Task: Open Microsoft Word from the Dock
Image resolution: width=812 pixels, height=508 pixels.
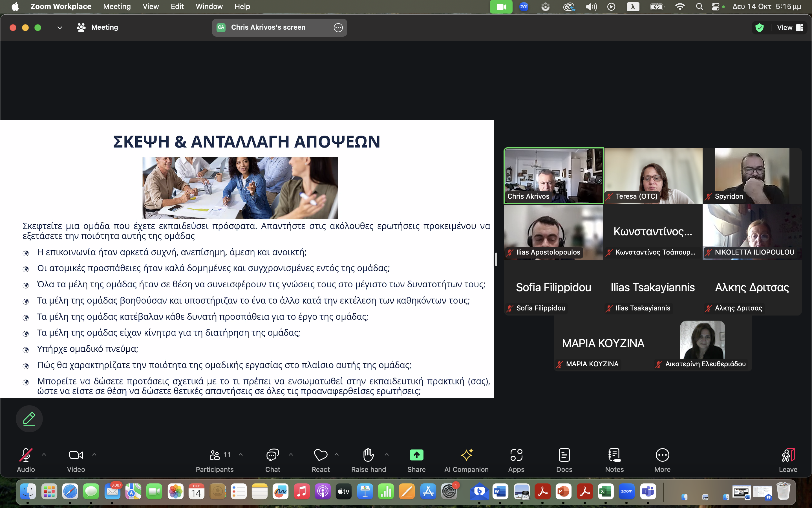Action: coord(500,492)
